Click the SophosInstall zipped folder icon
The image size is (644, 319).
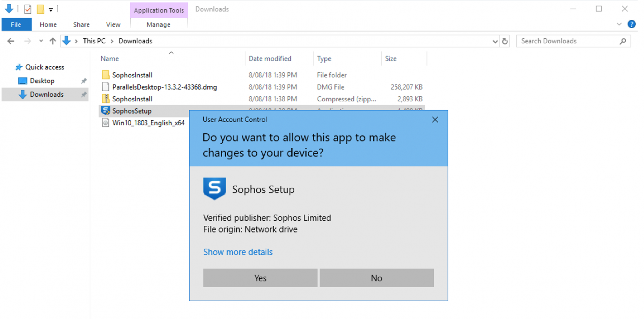coord(106,99)
